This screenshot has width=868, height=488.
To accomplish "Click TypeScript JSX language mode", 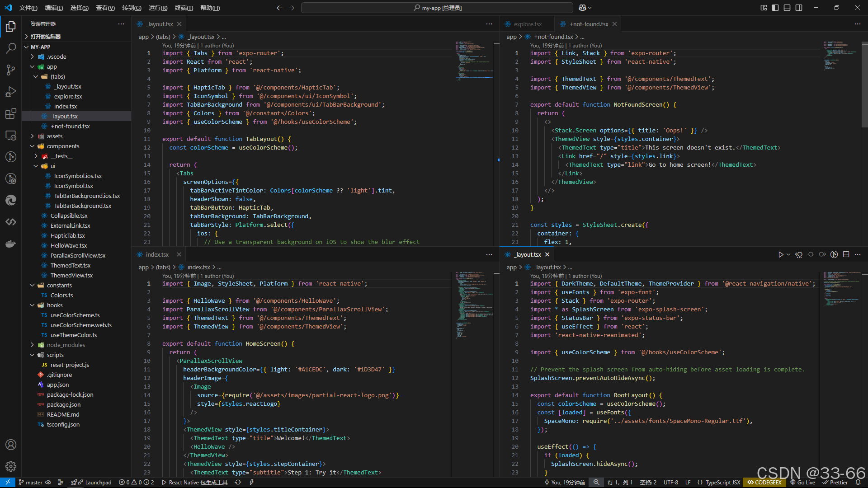I will pyautogui.click(x=722, y=482).
